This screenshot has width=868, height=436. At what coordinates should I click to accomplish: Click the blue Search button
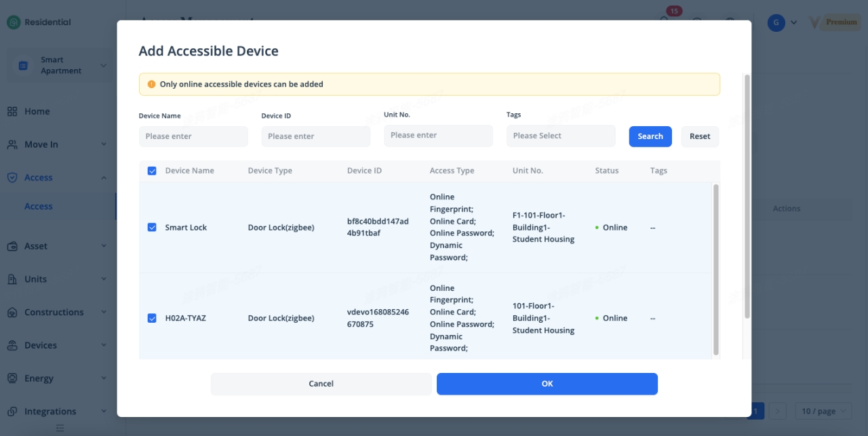point(650,136)
